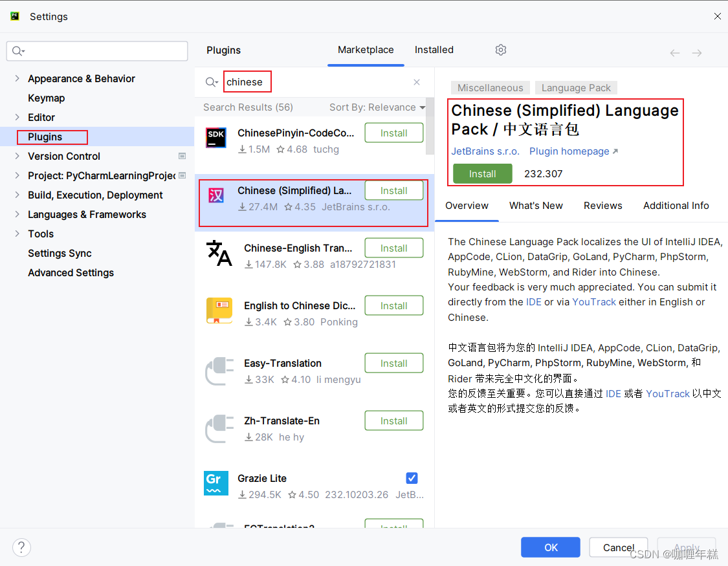This screenshot has height=566, width=728.
Task: Open plugin settings gear menu
Action: pos(500,50)
